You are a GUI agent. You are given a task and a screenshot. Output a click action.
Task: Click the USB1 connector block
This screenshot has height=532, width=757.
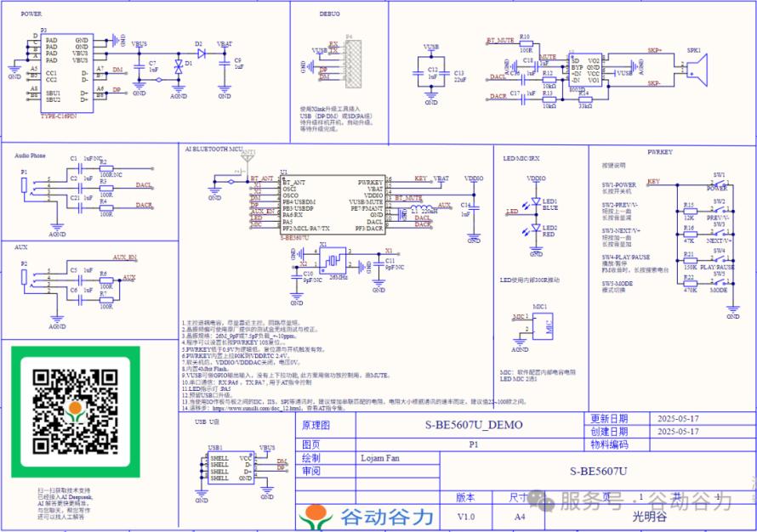[231, 468]
